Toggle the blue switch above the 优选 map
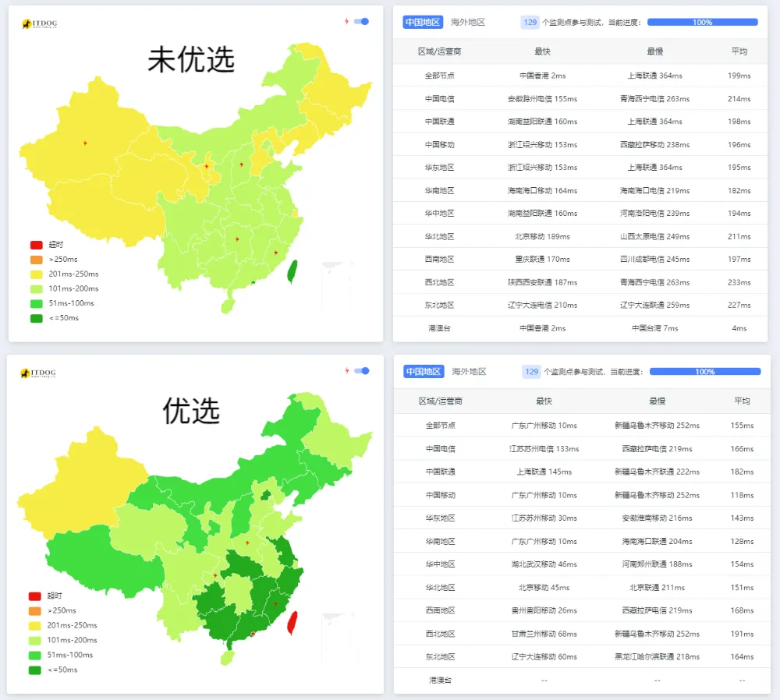This screenshot has height=700, width=780. [x=361, y=371]
